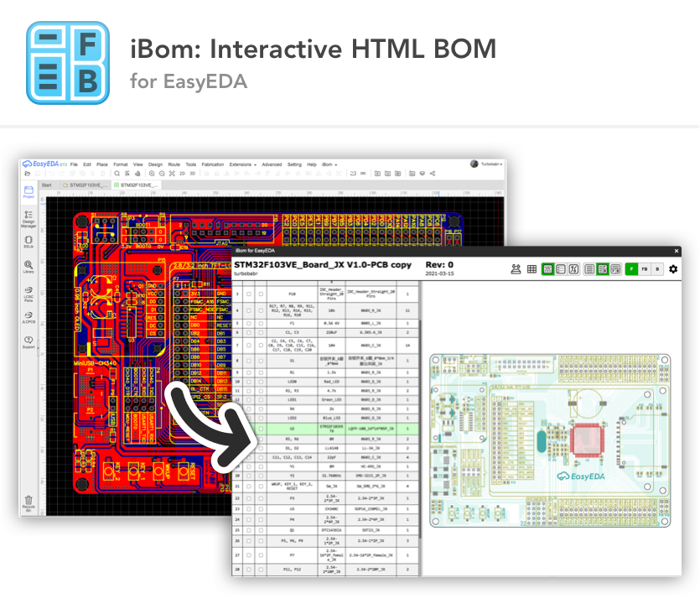Viewport: 700px width, 609px height.
Task: Click the highlighted U2 row in BOM table
Action: click(x=326, y=429)
